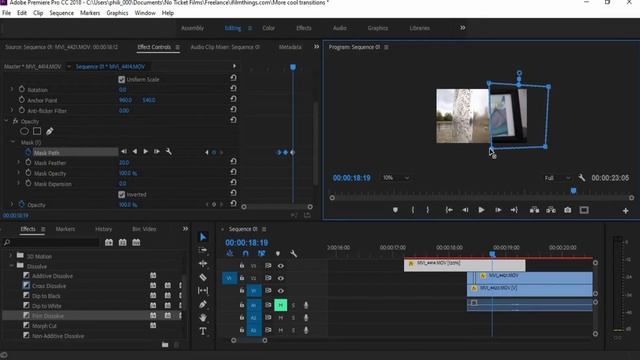Click program monitor playhead marker
The width and height of the screenshot is (640, 360).
pyautogui.click(x=573, y=191)
